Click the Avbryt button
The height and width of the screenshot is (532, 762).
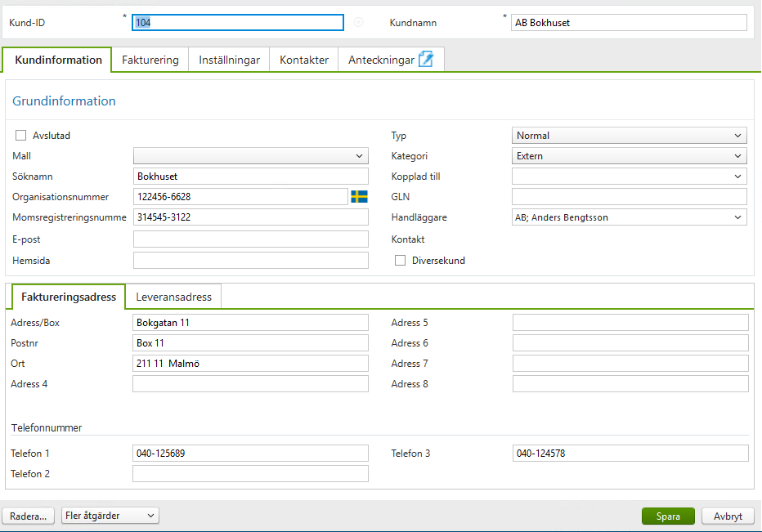click(x=727, y=516)
